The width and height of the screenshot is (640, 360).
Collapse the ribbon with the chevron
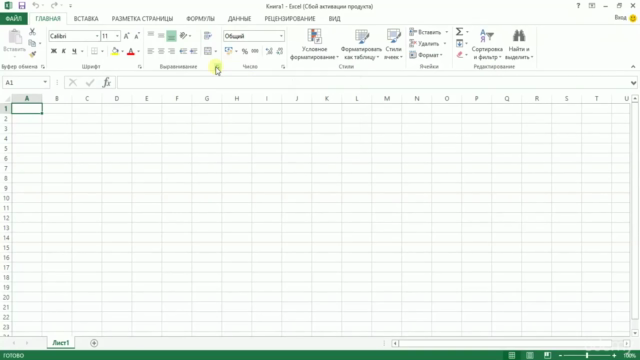pos(633,67)
